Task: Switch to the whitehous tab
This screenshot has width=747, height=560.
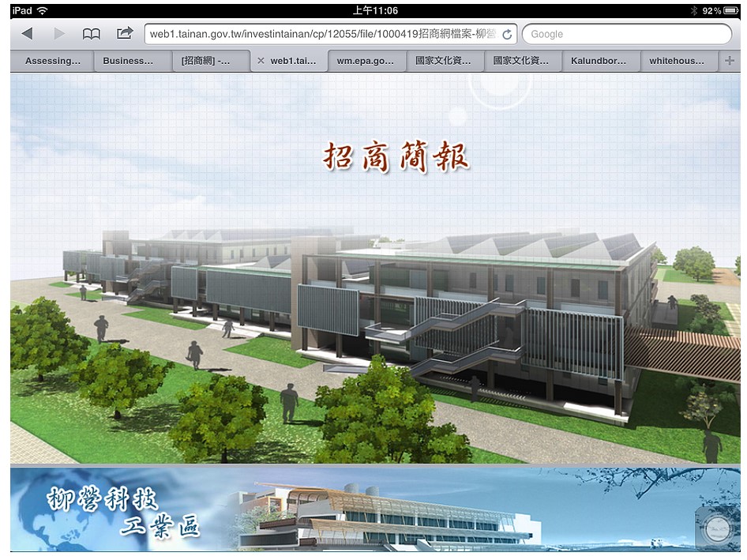Action: click(x=676, y=61)
